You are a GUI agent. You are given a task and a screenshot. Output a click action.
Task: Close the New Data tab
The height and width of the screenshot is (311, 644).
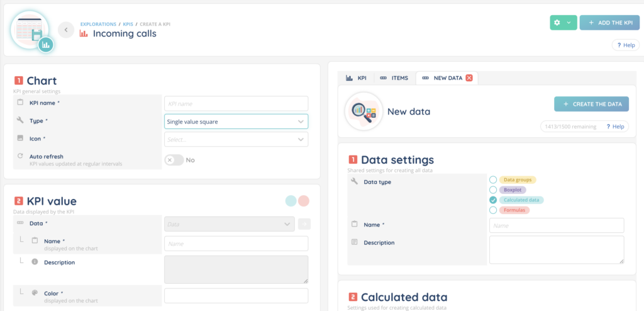pos(469,78)
